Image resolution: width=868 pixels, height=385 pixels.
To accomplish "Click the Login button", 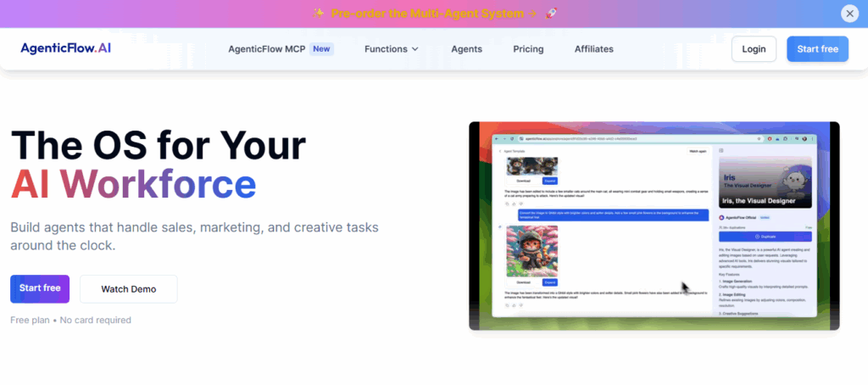I will click(754, 48).
